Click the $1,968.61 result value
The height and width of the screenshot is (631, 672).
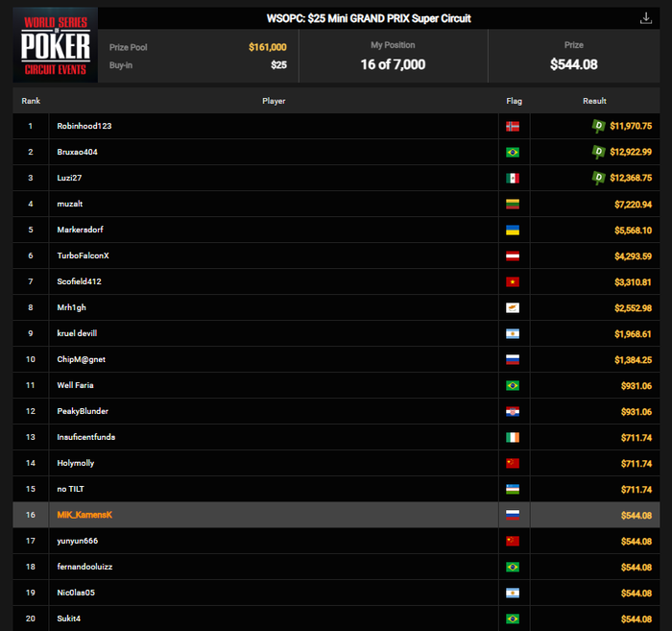click(x=633, y=334)
